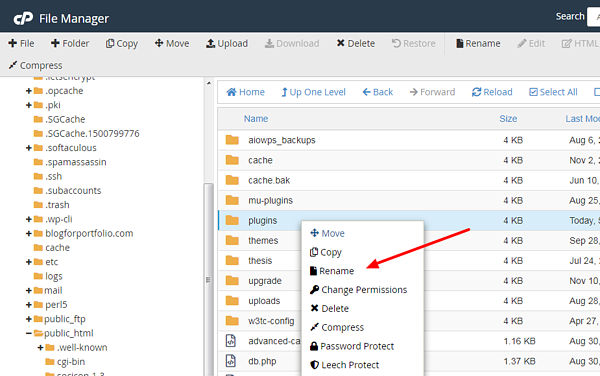Image resolution: width=600 pixels, height=376 pixels.
Task: Choose Change Permissions from context menu
Action: [359, 290]
